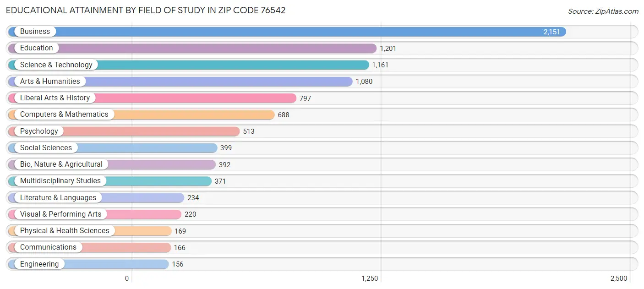Click the axis label 2,500
This screenshot has width=644, height=289.
[619, 278]
